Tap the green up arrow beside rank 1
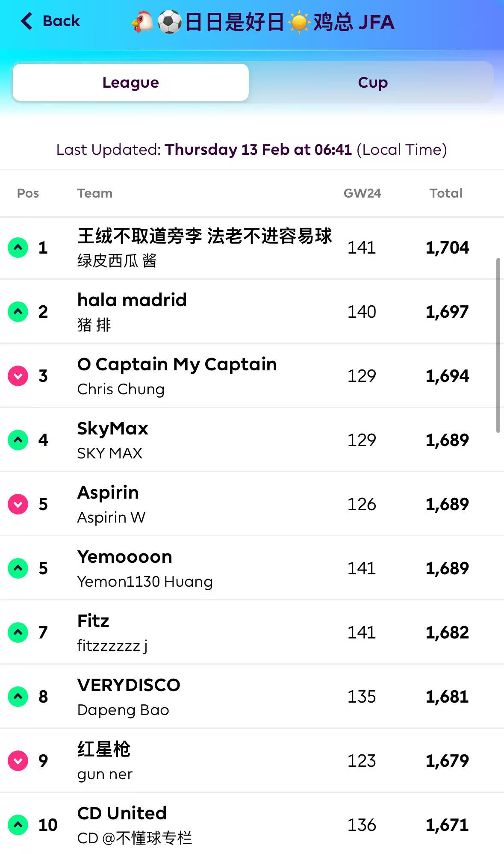 coord(18,248)
